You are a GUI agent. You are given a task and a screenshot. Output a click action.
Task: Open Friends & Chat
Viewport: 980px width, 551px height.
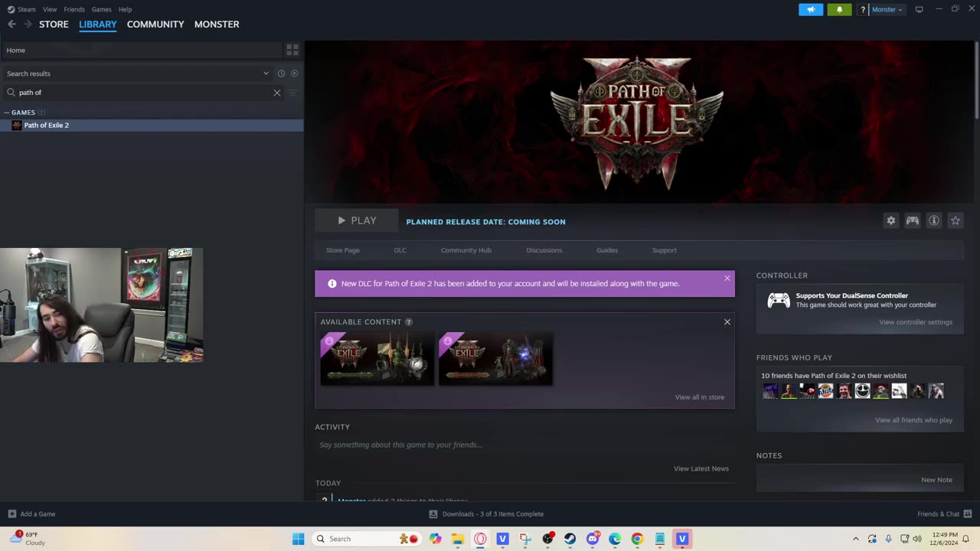944,514
